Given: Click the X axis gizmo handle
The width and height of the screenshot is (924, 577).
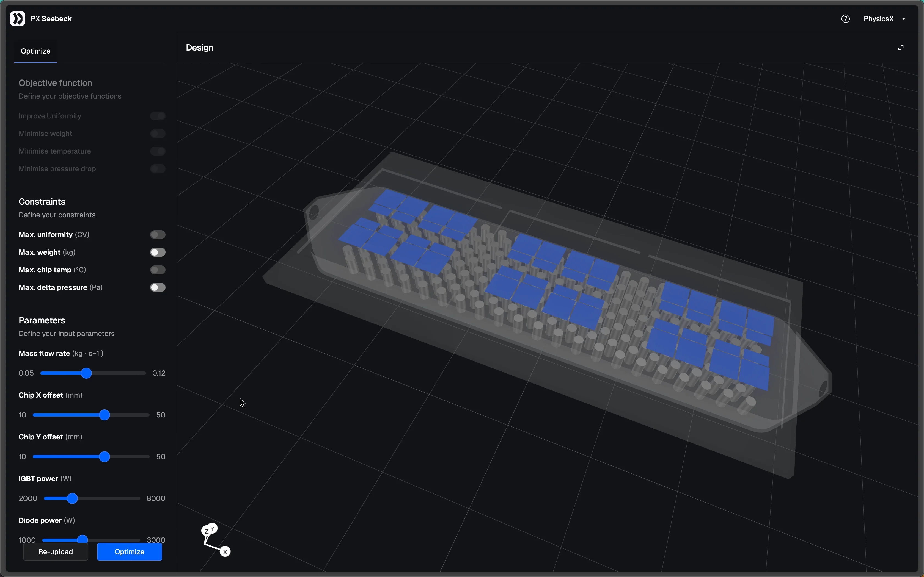Looking at the screenshot, I should point(226,552).
